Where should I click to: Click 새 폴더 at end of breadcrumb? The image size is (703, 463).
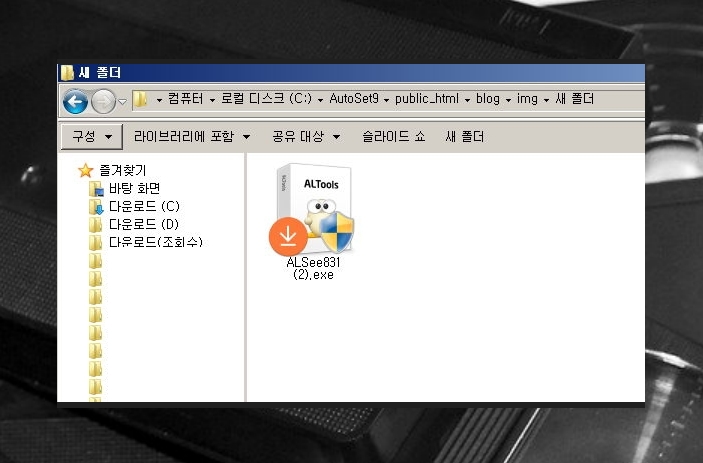(575, 99)
